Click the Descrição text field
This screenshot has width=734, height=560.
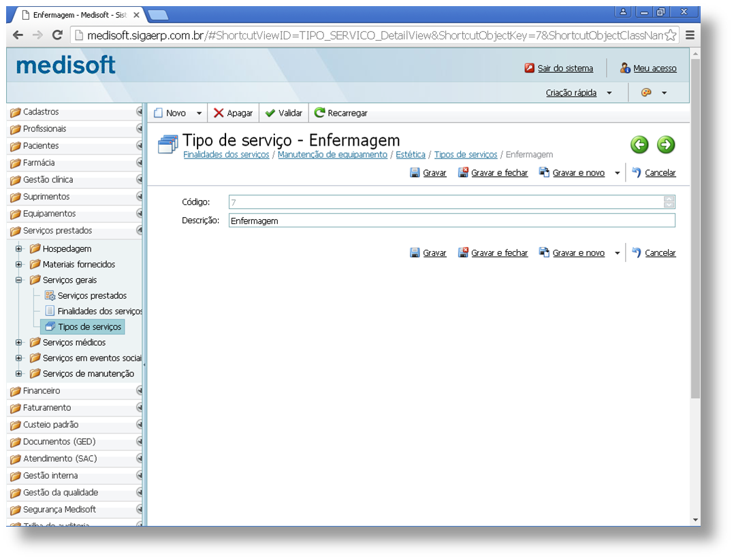pos(451,220)
